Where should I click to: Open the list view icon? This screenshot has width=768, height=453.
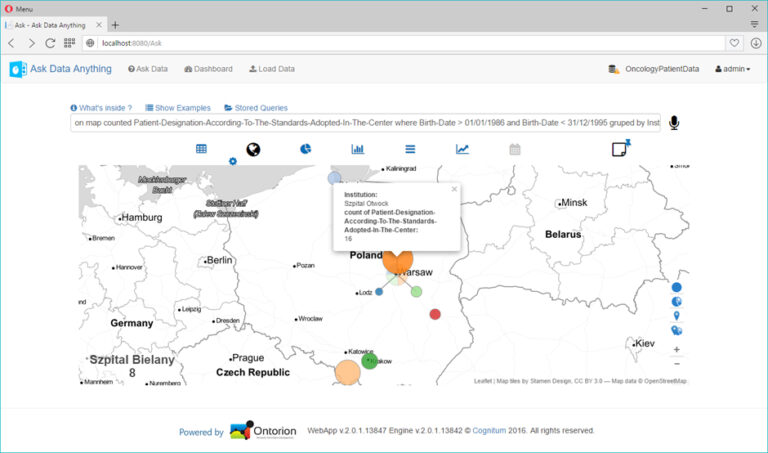(409, 149)
